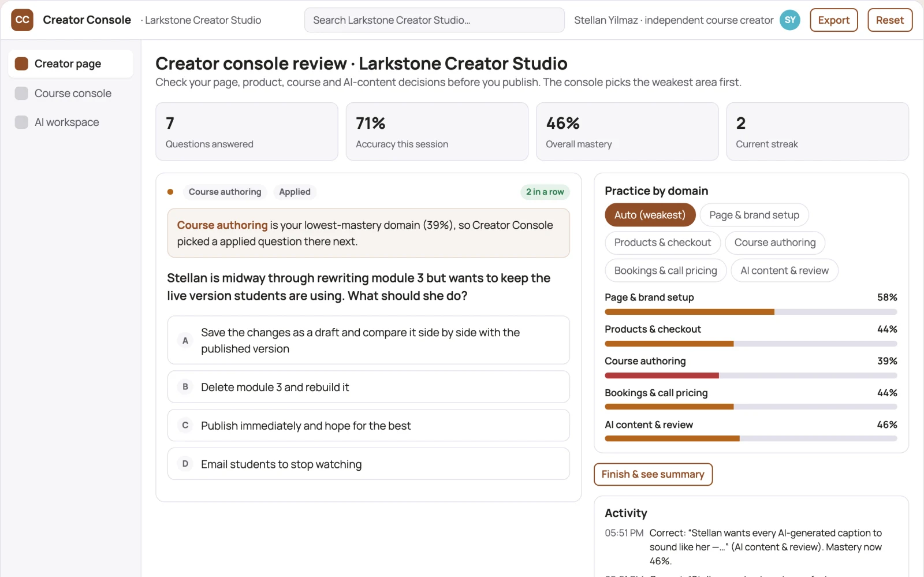This screenshot has width=924, height=577.
Task: Click the Course authoring question tag
Action: pos(225,192)
